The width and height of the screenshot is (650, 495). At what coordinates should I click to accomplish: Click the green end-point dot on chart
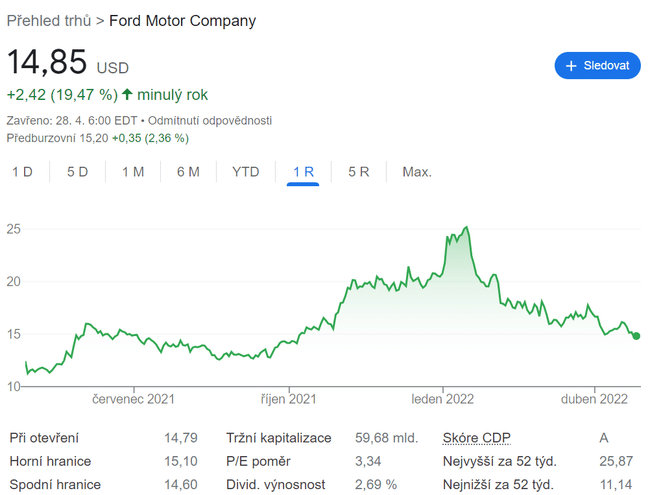pyautogui.click(x=637, y=336)
